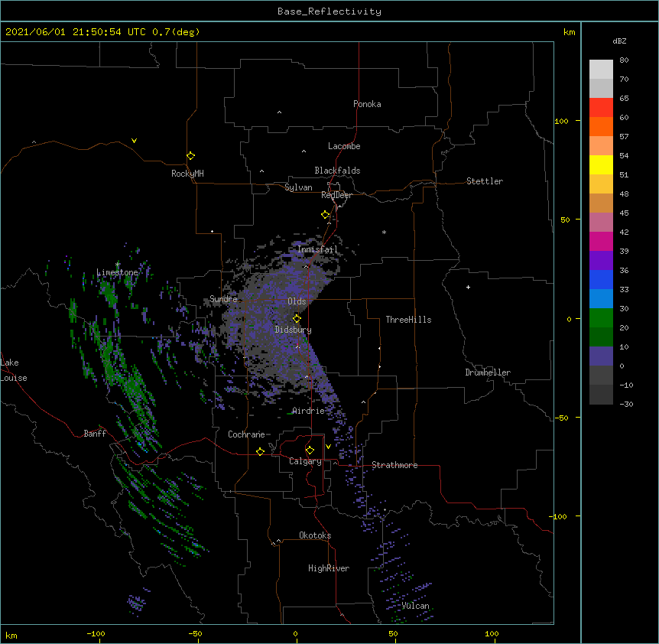The width and height of the screenshot is (659, 644).
Task: Click the Ponoka city label
Action: pos(367,104)
